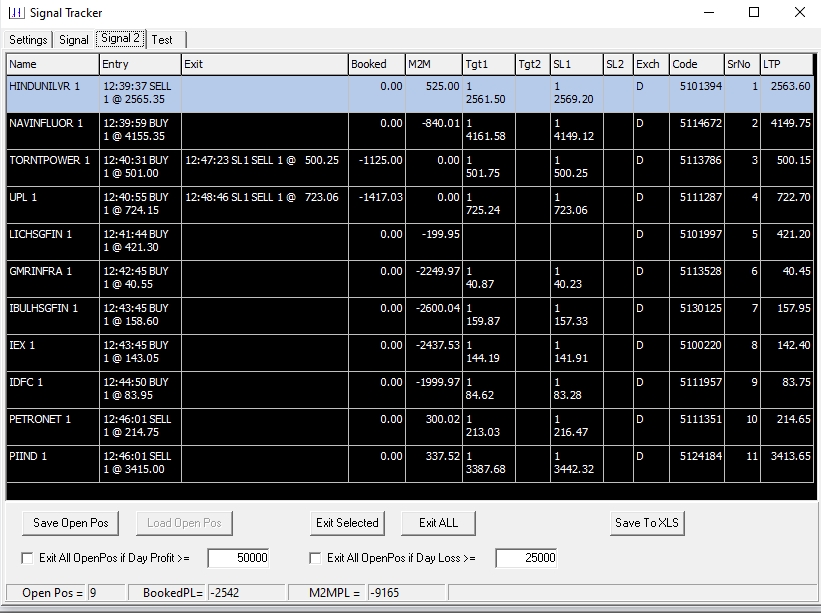The height and width of the screenshot is (613, 821).
Task: Click the Load Open Pos button
Action: coord(184,523)
